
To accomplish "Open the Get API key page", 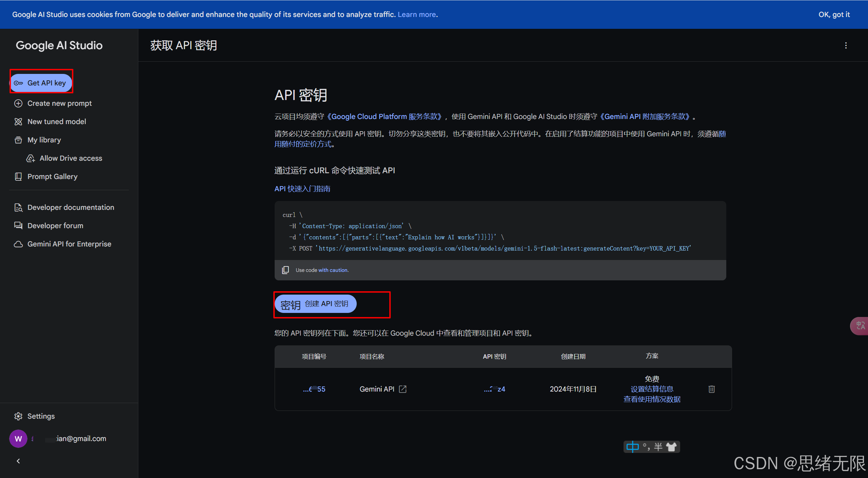I will 41,83.
